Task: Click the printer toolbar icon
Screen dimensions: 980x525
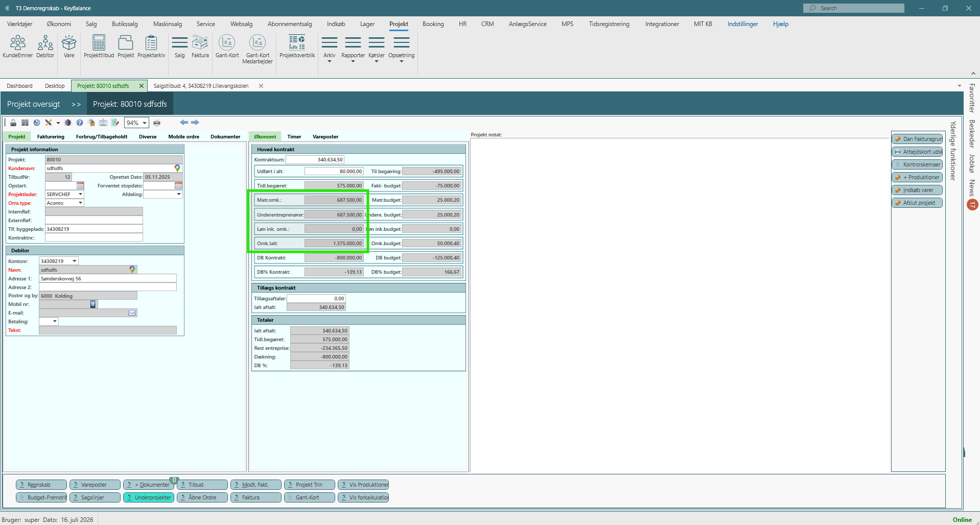Action: pyautogui.click(x=157, y=123)
